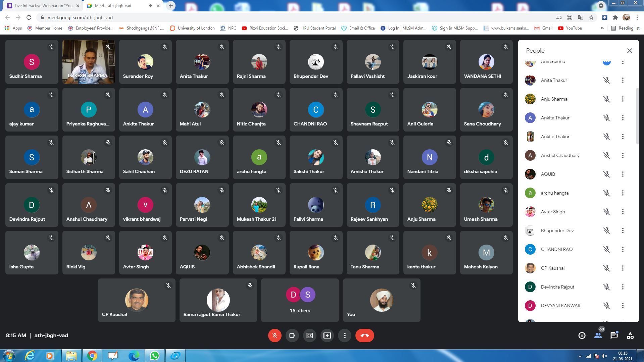Launch Internet Explorer from the taskbar
Viewport: 644px width, 362px height.
[30, 356]
